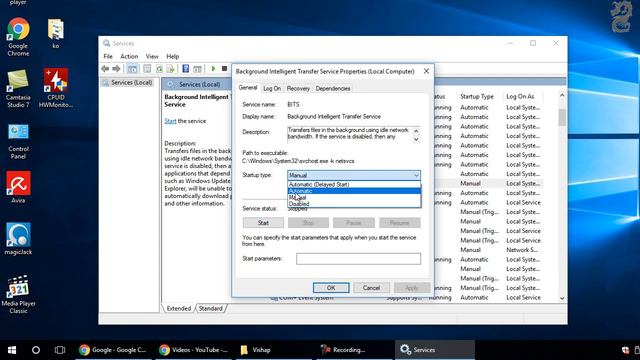Open the Startup type combo box
Screen dimensions: 640x360
pyautogui.click(x=354, y=175)
